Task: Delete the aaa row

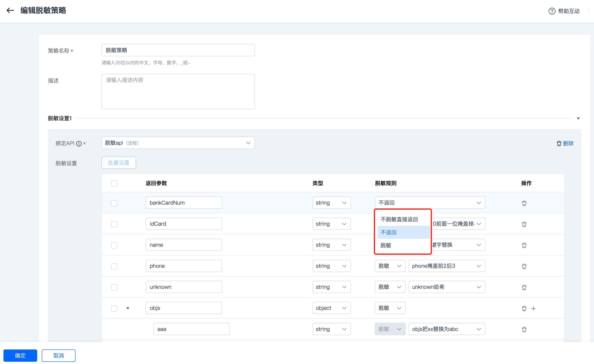Action: [524, 329]
